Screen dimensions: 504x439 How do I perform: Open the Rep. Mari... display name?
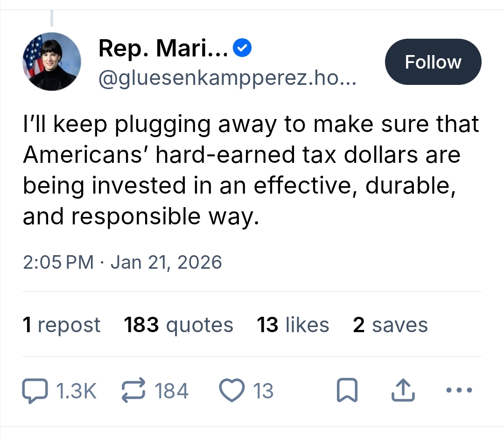(163, 49)
